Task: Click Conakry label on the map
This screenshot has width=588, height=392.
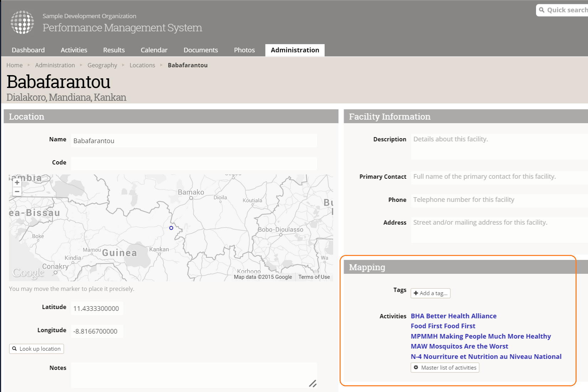Action: [55, 266]
